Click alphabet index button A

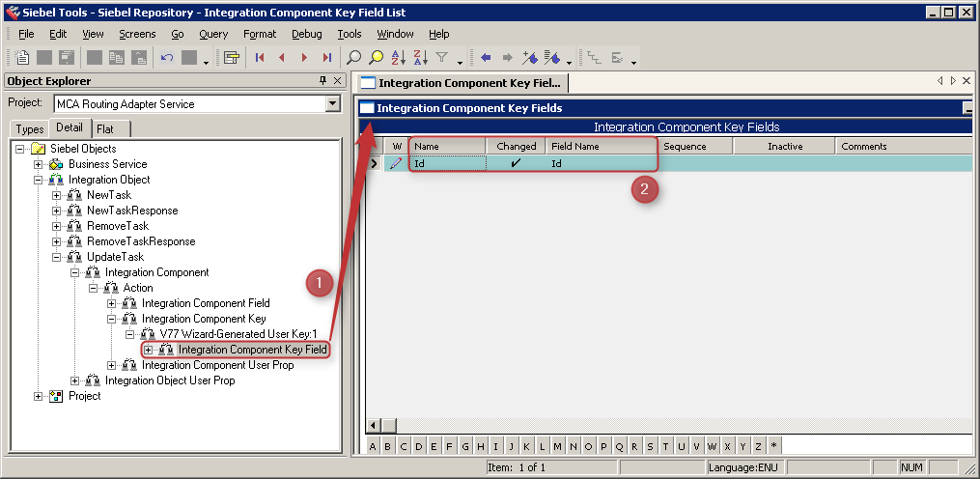pyautogui.click(x=373, y=446)
